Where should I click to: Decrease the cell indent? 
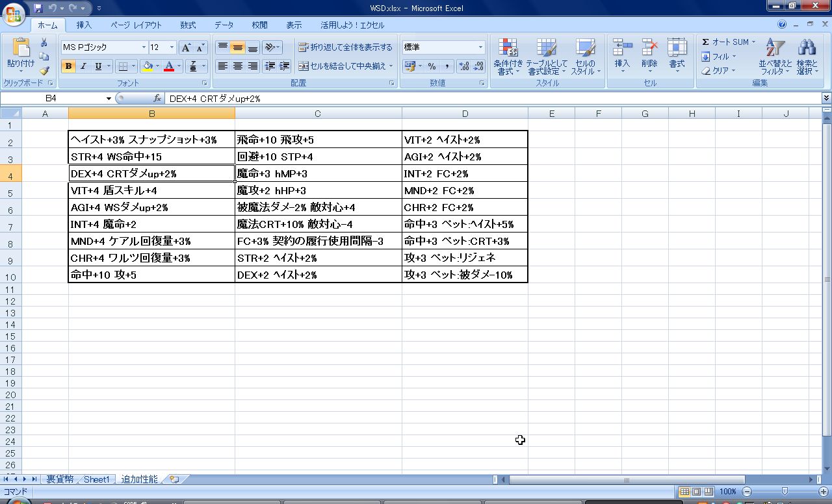(x=270, y=66)
